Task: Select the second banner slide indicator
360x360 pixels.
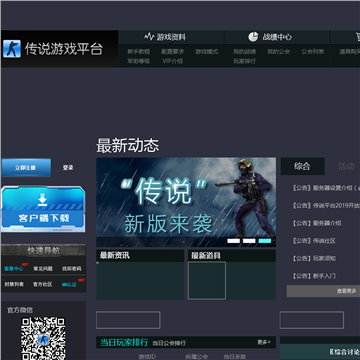Action: [249, 241]
